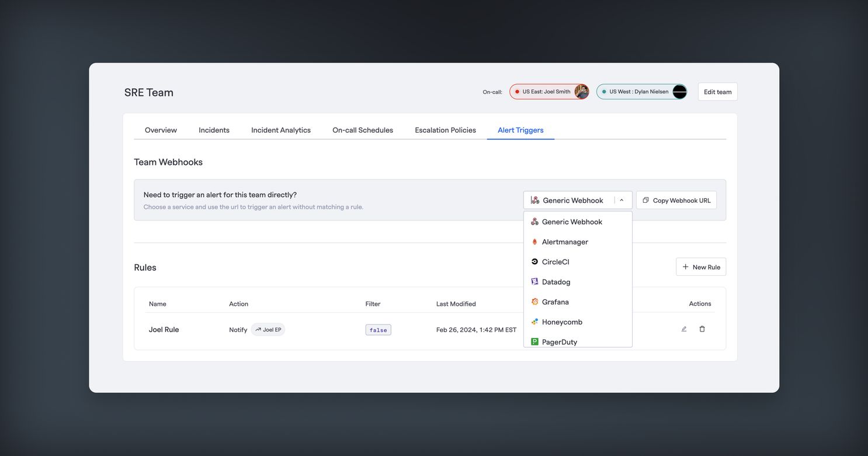Choose CircleCI in the service list
868x456 pixels.
578,262
